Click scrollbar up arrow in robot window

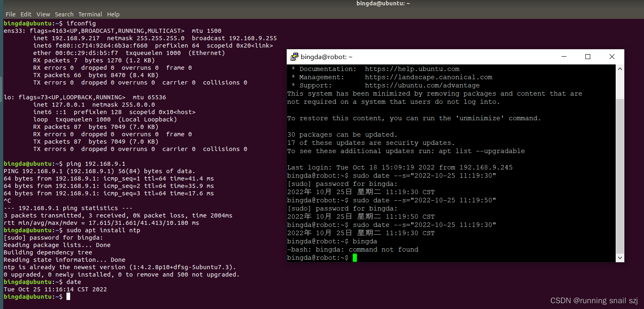620,69
